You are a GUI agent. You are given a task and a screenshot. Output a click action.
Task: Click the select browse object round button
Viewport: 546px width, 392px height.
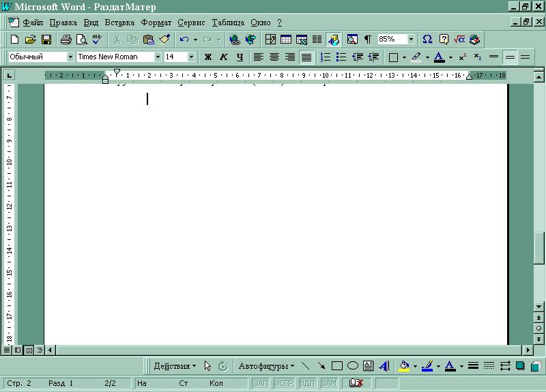coord(538,329)
